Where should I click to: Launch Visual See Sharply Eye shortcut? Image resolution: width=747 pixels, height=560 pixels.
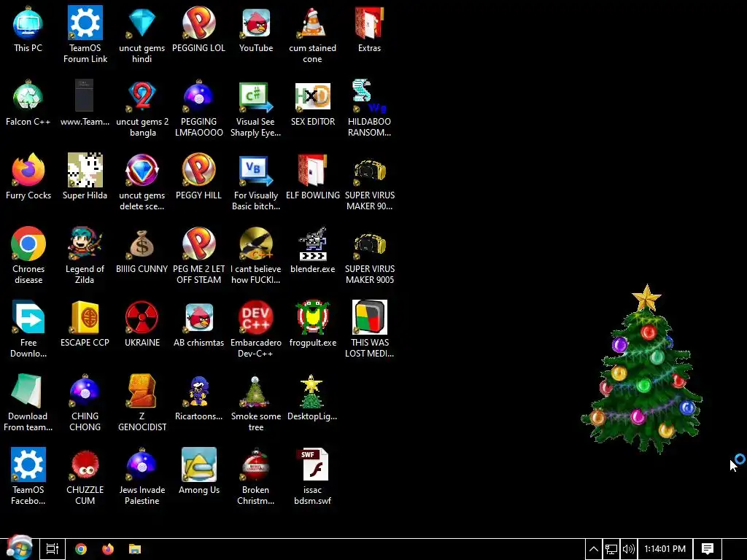pos(256,96)
